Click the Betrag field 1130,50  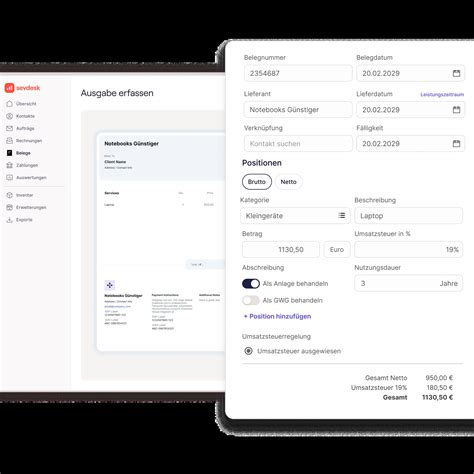pyautogui.click(x=281, y=250)
